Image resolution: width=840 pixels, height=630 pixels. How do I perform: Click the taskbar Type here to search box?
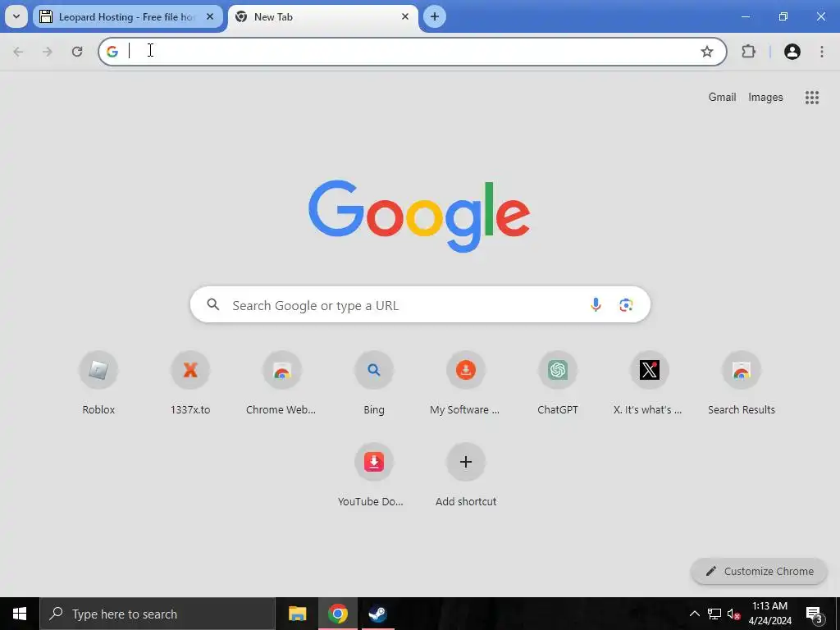coord(157,614)
